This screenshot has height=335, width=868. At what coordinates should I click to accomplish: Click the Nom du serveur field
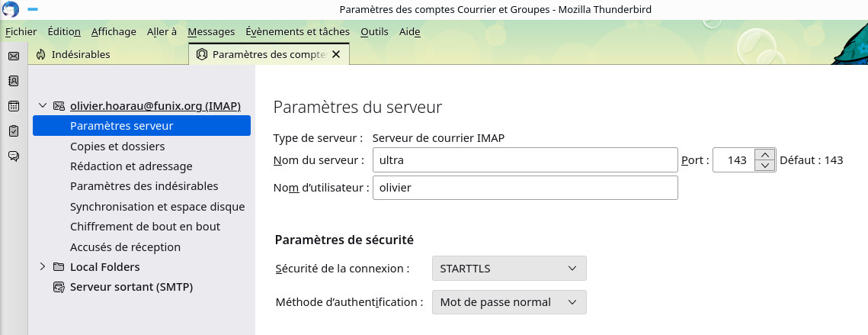(x=525, y=161)
